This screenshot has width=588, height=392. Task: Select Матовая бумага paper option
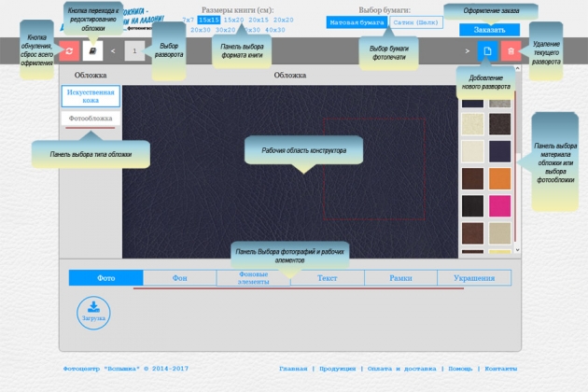(357, 22)
